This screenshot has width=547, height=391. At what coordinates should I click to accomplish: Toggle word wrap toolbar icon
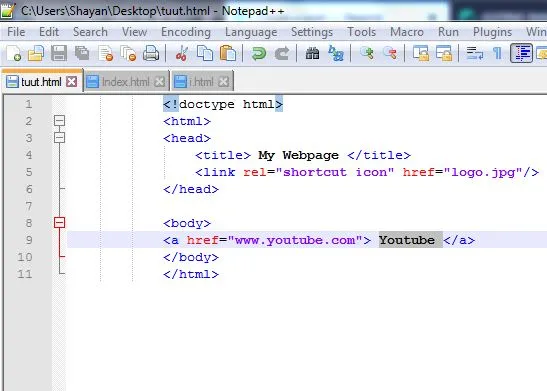[x=475, y=53]
